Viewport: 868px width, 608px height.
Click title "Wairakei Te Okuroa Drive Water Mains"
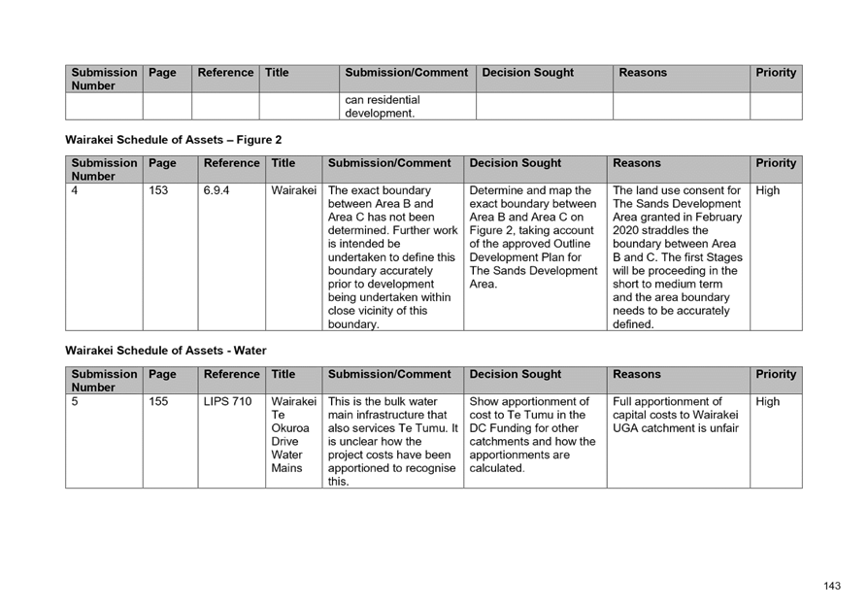click(x=294, y=441)
